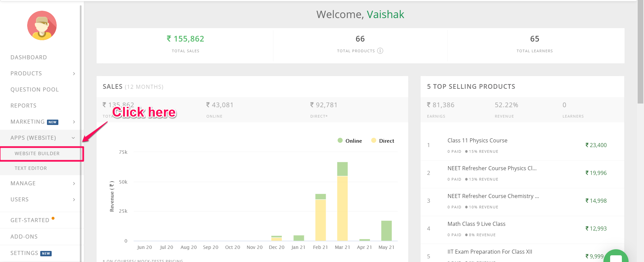
Task: Select Text Editor under Apps
Action: 31,168
